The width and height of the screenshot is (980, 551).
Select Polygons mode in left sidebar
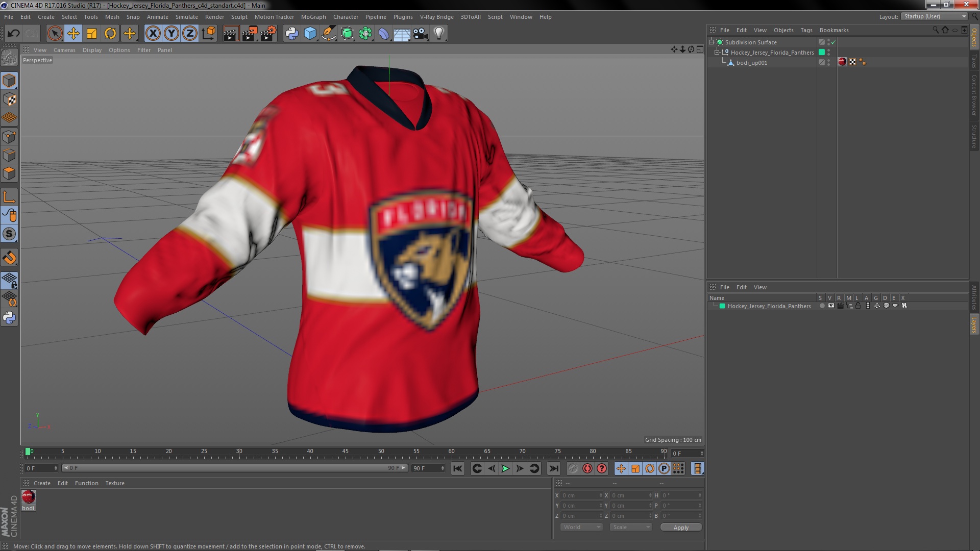[x=9, y=173]
